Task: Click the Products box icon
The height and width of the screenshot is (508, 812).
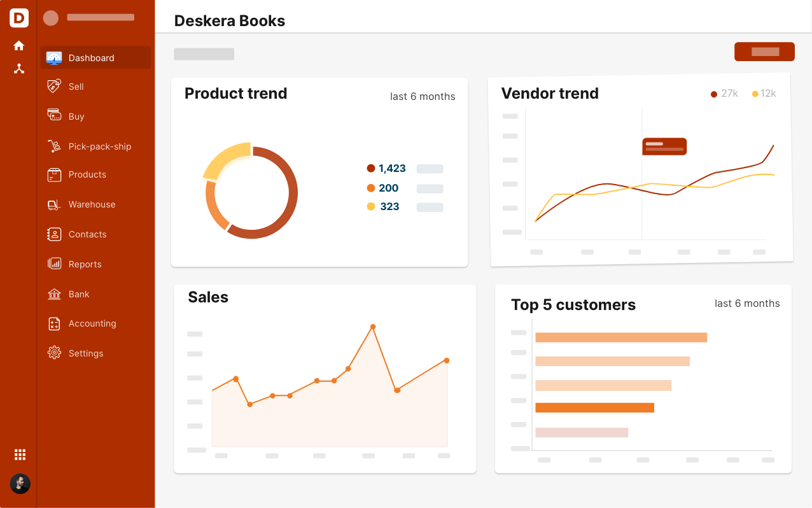Action: coord(54,174)
